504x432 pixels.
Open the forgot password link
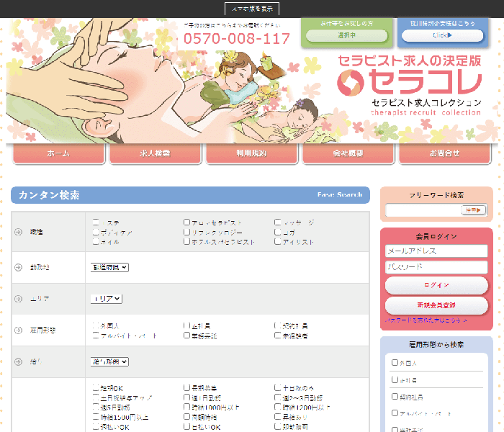pos(426,320)
